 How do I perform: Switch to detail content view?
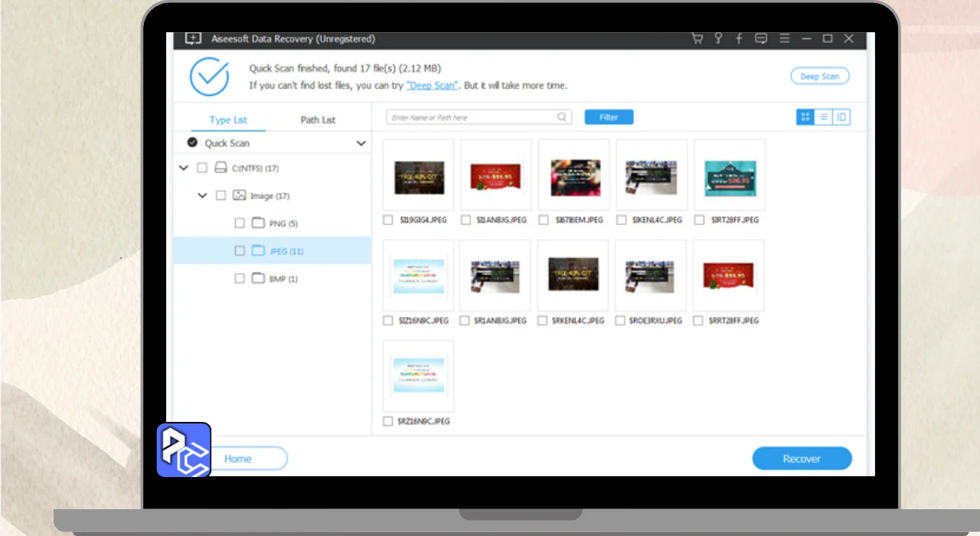841,117
